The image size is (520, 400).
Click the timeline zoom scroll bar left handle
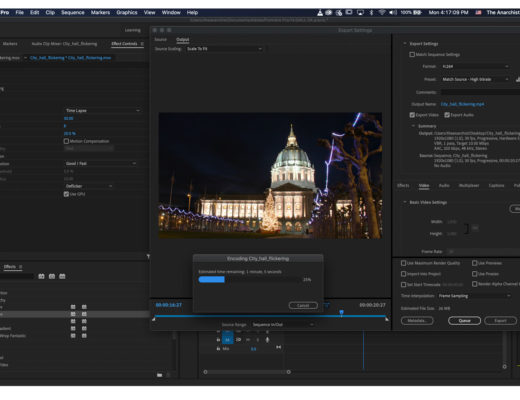point(205,372)
